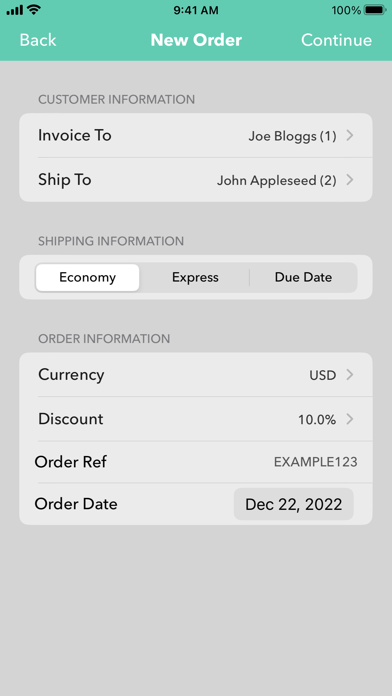Open the Invoice To customer selector
This screenshot has height=696, width=392.
click(x=196, y=135)
